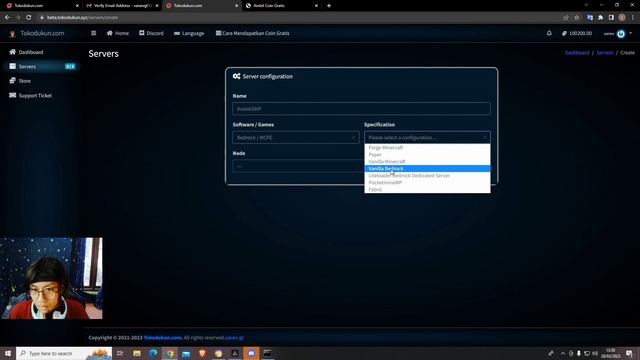Open the browser extensions puzzle icon
Viewport: 640px width, 360px height.
tap(600, 18)
